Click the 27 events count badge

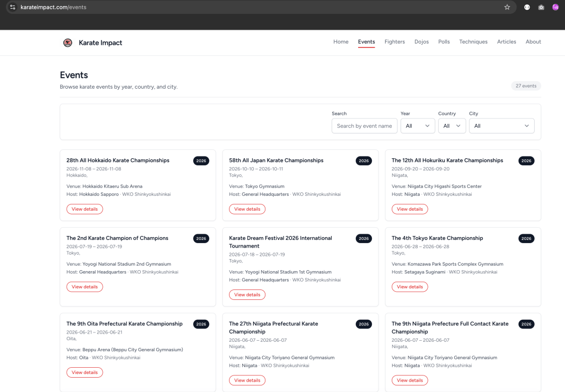click(526, 86)
